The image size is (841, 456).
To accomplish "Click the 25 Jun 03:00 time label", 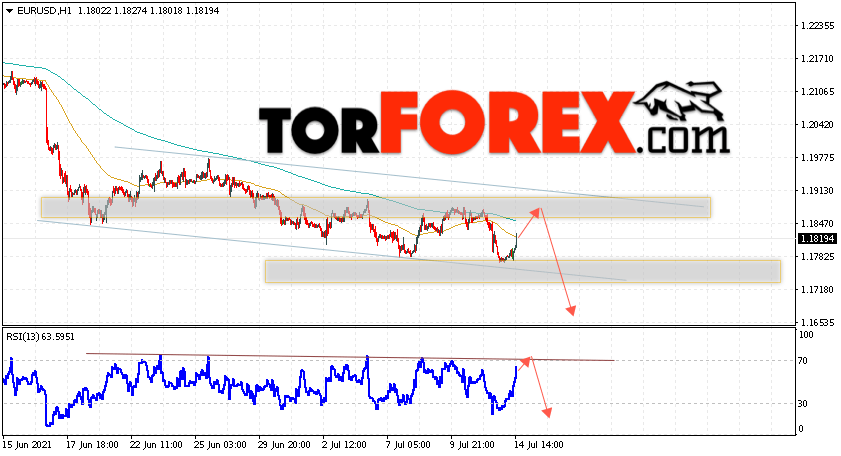I will pos(220,445).
